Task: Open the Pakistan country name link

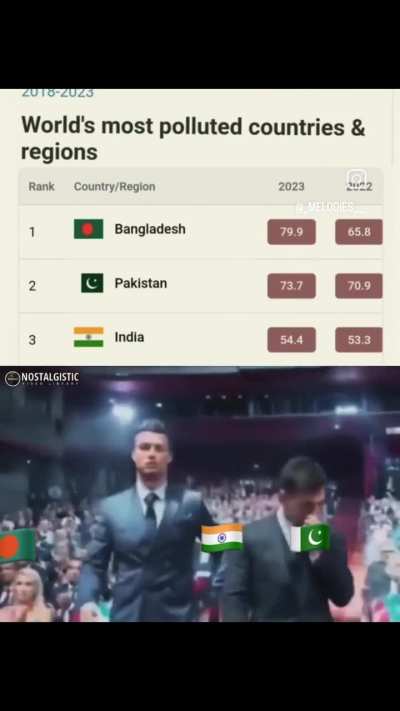Action: coord(141,283)
